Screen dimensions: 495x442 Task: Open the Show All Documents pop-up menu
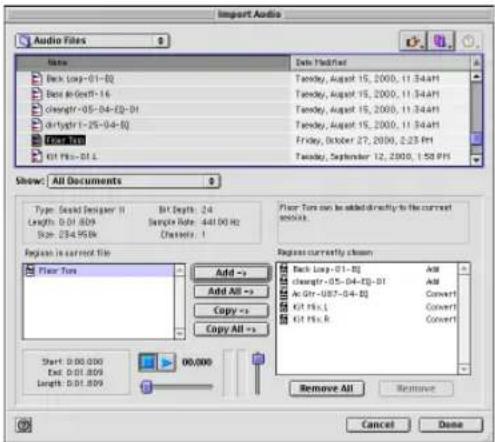click(x=134, y=181)
